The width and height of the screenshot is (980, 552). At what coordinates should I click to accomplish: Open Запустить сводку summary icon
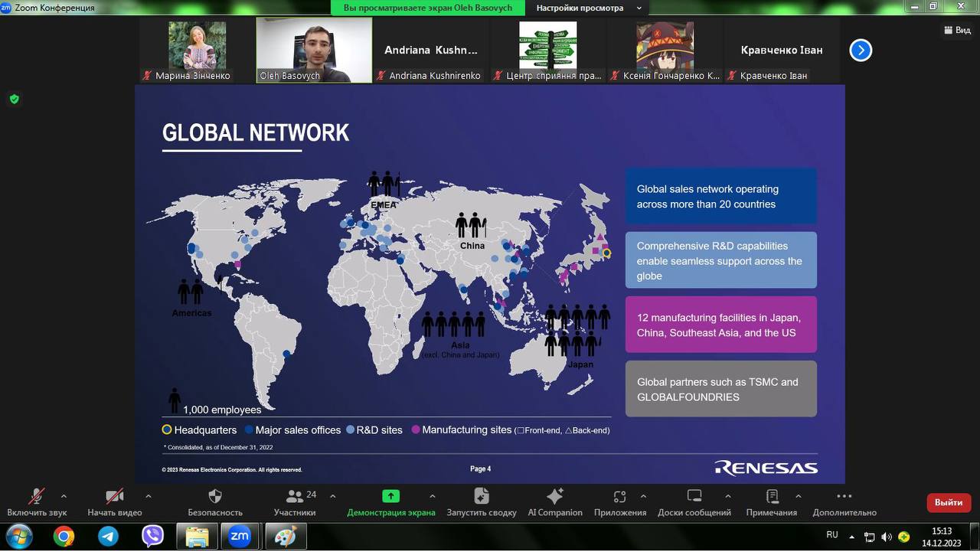pos(481,497)
